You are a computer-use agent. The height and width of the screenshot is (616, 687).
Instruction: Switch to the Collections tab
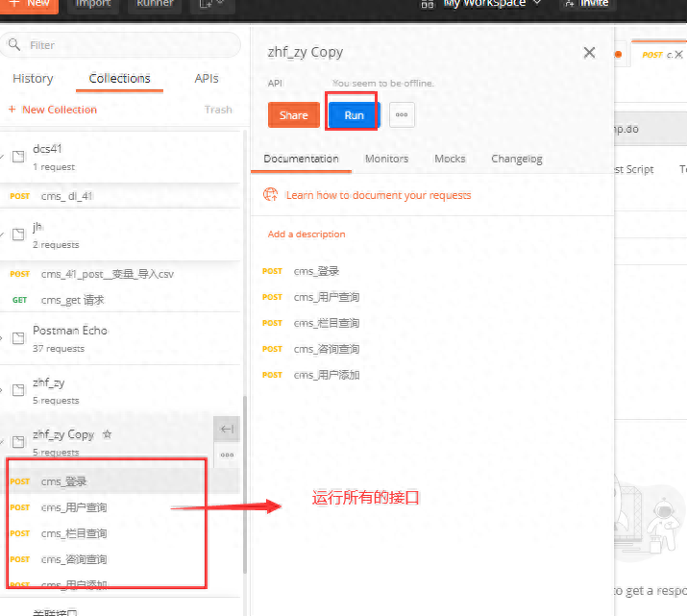click(119, 79)
